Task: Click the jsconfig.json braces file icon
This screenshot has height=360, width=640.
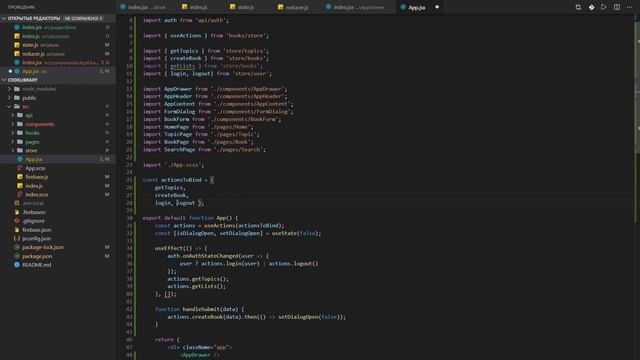Action: pyautogui.click(x=17, y=238)
